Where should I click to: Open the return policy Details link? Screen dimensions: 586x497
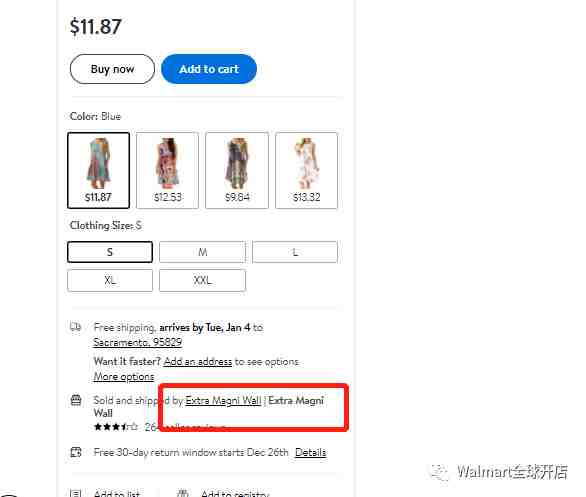310,452
